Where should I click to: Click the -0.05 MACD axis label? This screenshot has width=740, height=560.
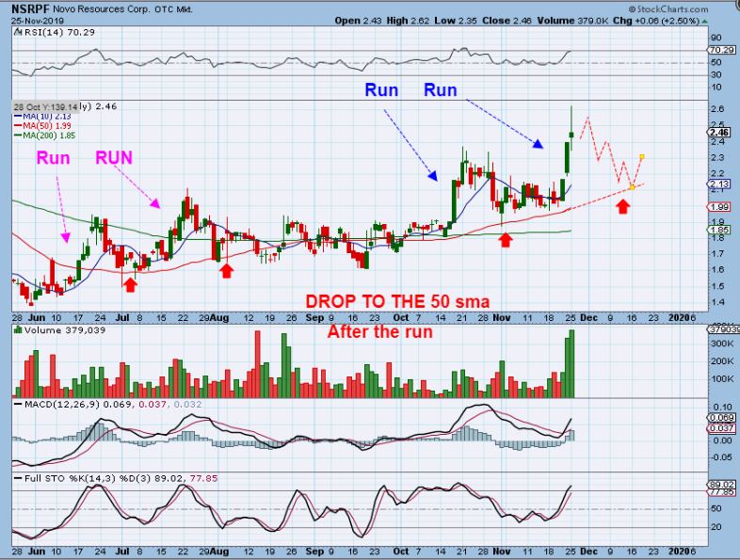[722, 457]
